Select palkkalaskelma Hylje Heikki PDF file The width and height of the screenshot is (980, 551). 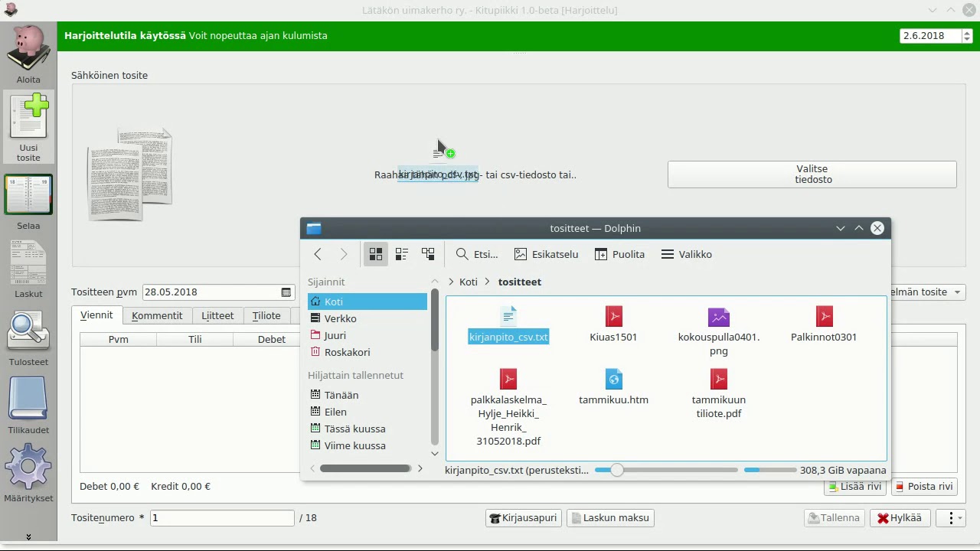(508, 408)
